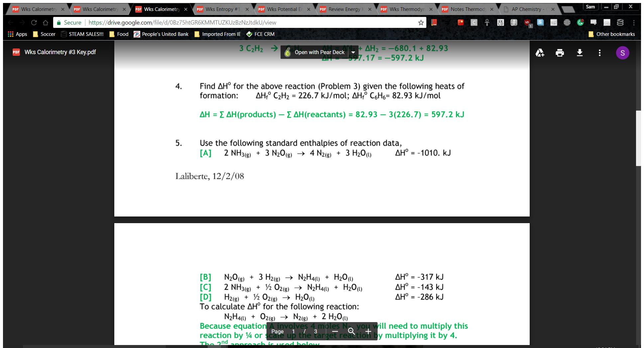Open the red dictionary book extension
This screenshot has width=644, height=348.
pyautogui.click(x=434, y=22)
